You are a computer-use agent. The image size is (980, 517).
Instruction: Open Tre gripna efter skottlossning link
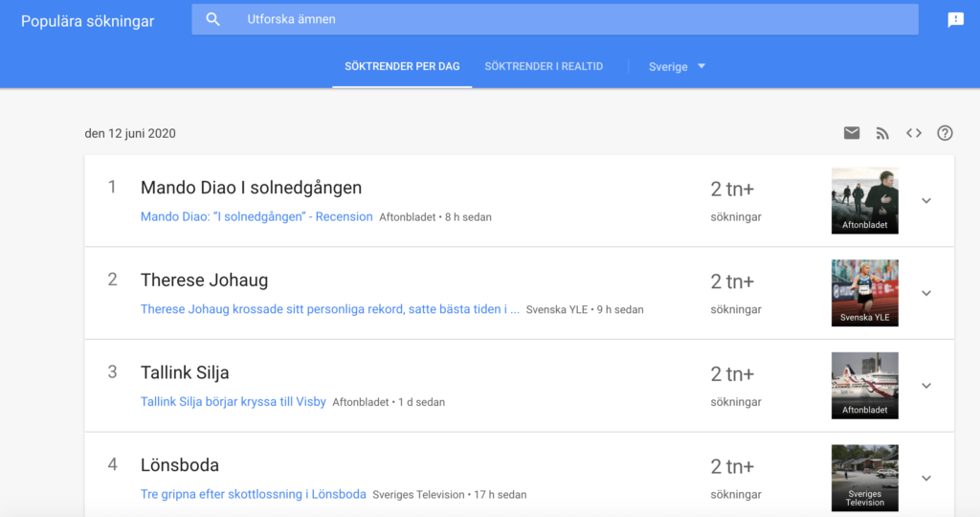point(253,494)
